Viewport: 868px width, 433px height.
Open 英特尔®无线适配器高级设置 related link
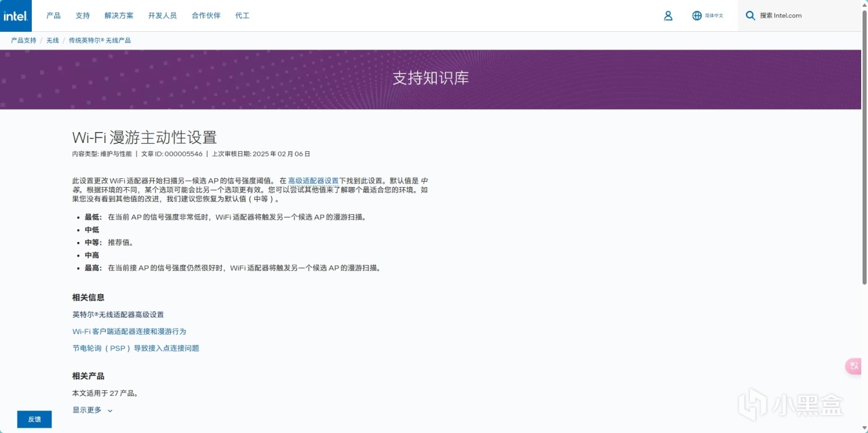pos(118,314)
